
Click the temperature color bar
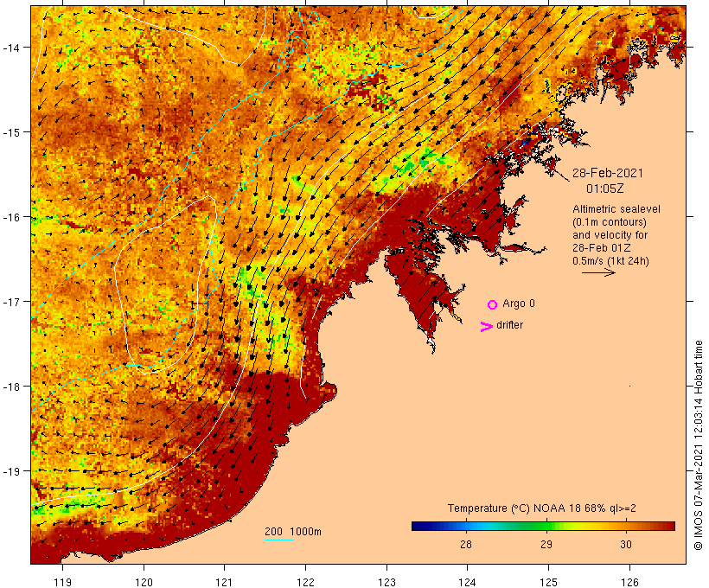coord(543,526)
